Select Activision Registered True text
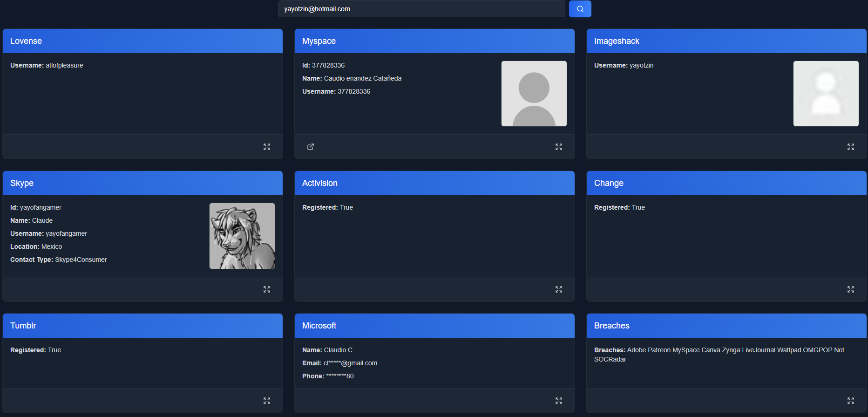The height and width of the screenshot is (417, 868). point(327,207)
